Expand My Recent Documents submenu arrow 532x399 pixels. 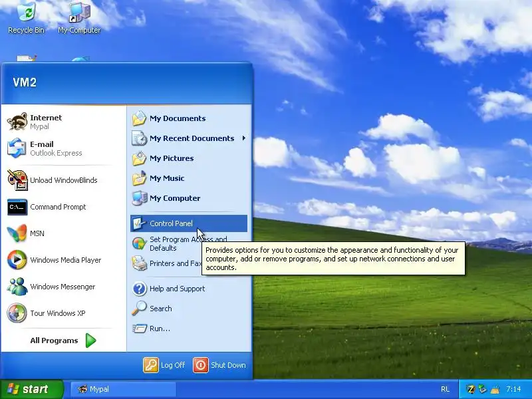coord(244,138)
